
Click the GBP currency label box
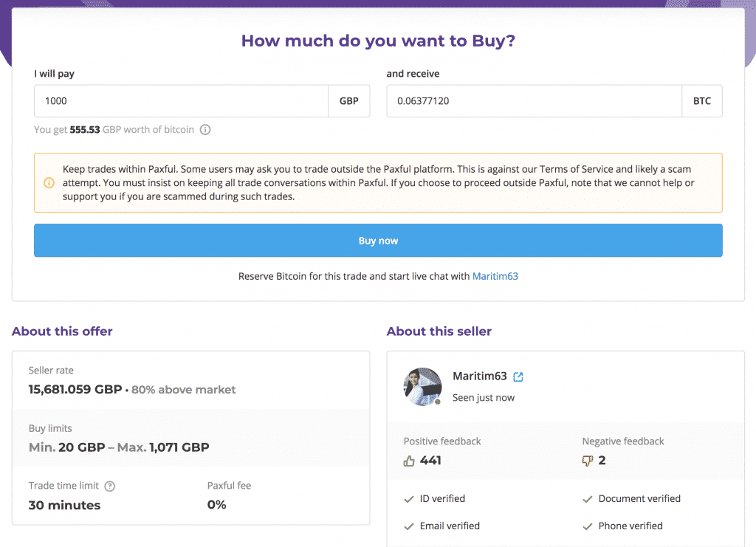pyautogui.click(x=349, y=100)
